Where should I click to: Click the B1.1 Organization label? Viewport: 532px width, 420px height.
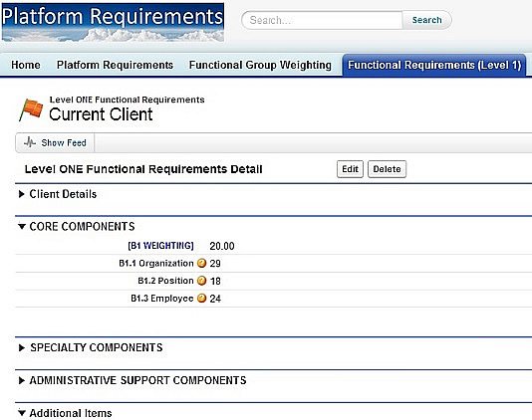point(156,263)
